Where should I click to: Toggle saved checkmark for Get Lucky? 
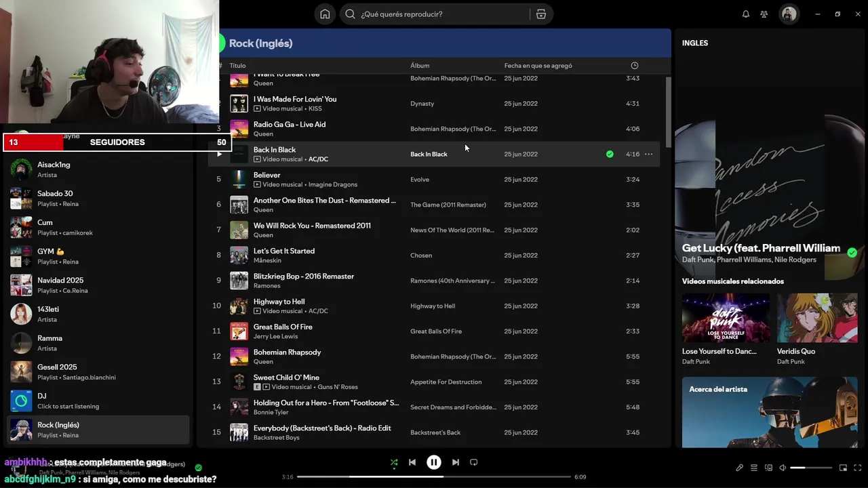coord(852,253)
